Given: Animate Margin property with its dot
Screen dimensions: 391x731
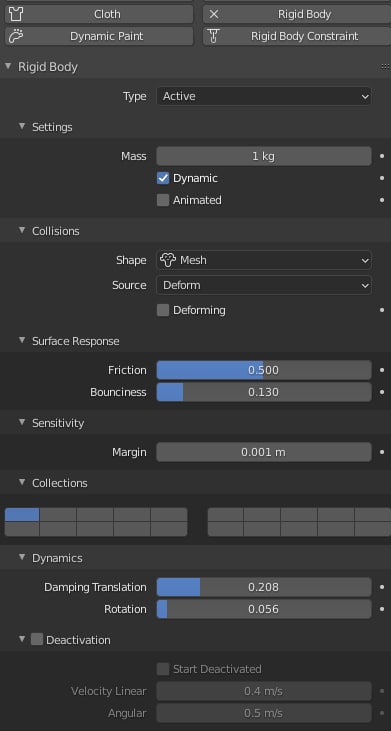Looking at the screenshot, I should [x=382, y=452].
